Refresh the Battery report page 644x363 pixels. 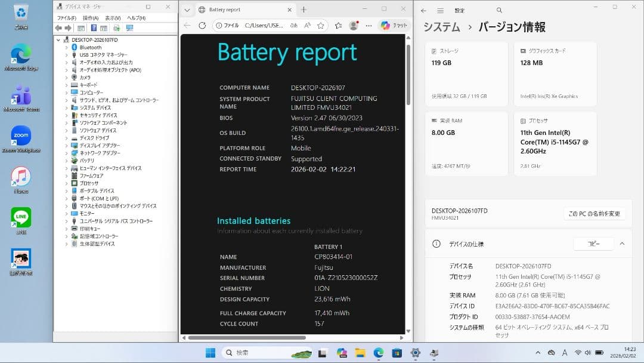(x=202, y=26)
